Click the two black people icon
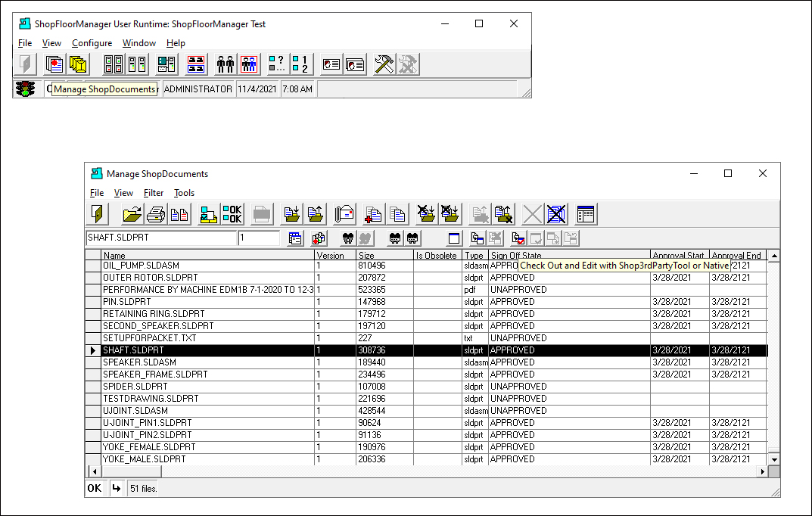This screenshot has width=812, height=516. [x=226, y=64]
